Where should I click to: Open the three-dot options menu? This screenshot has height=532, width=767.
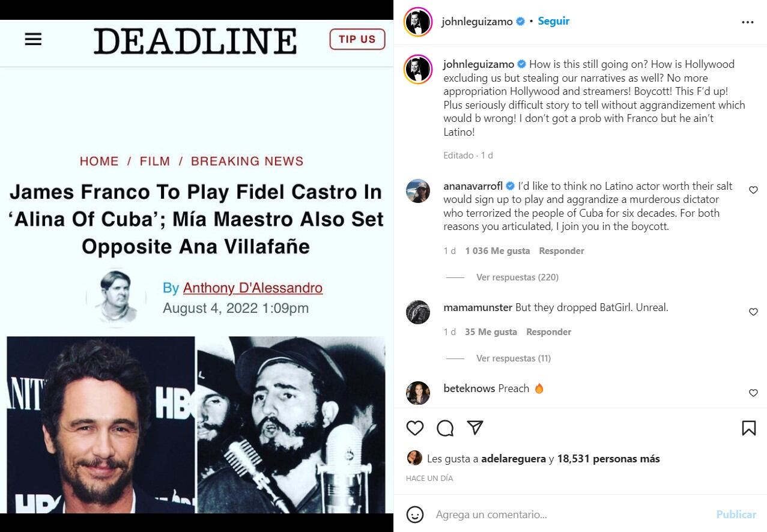click(748, 22)
